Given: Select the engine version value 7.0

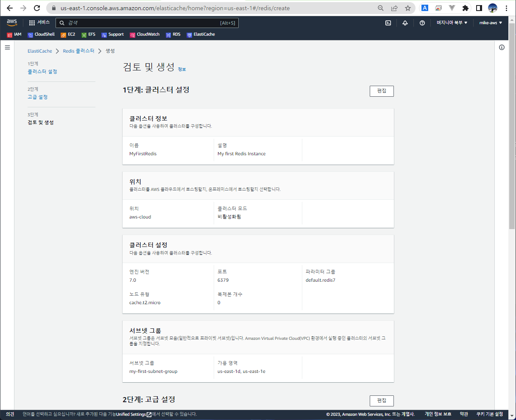Looking at the screenshot, I should (x=133, y=280).
